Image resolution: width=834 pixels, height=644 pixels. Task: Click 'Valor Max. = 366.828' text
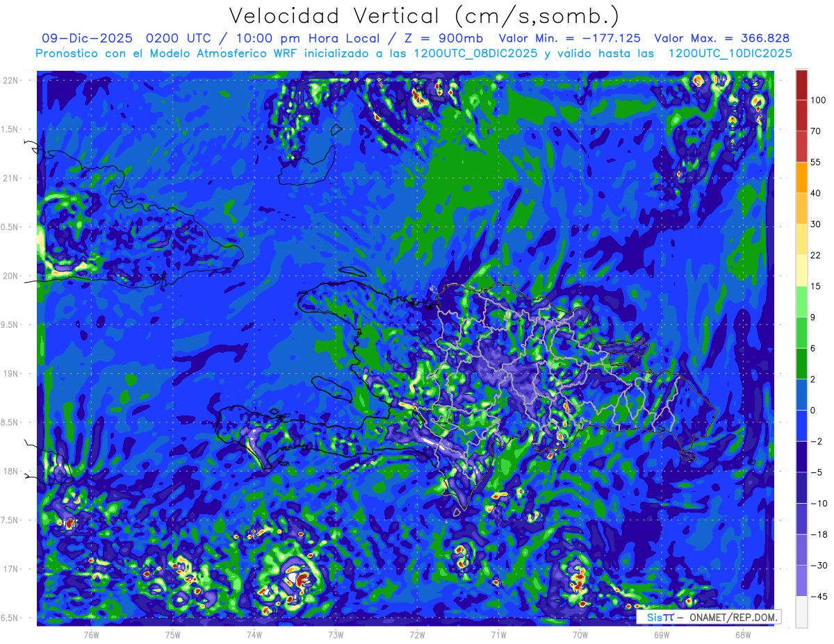(721, 39)
